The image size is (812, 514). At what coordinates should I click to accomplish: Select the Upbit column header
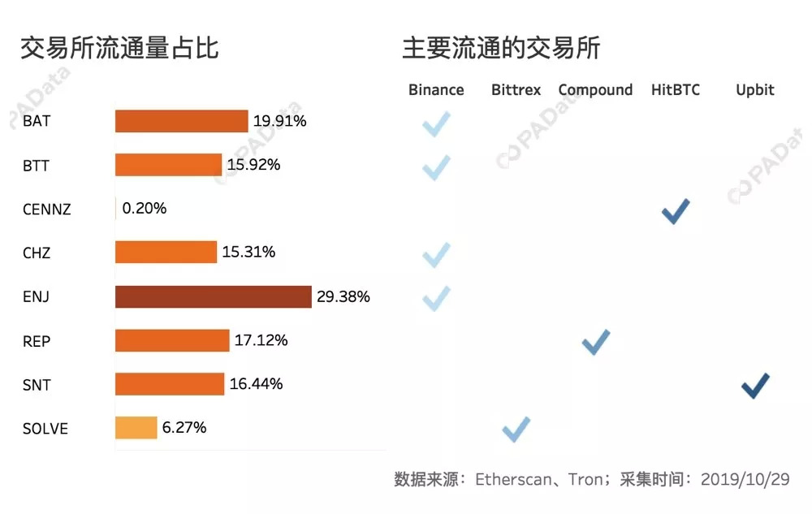[755, 90]
